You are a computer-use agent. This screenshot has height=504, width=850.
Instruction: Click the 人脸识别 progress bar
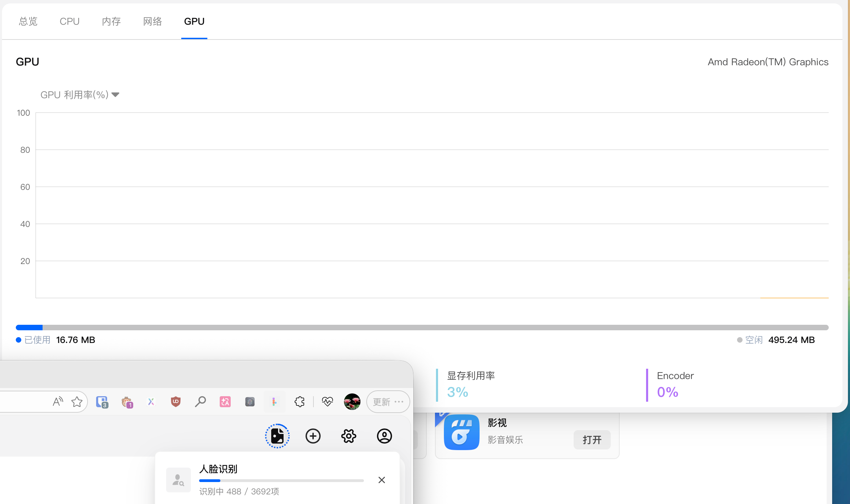pyautogui.click(x=281, y=480)
